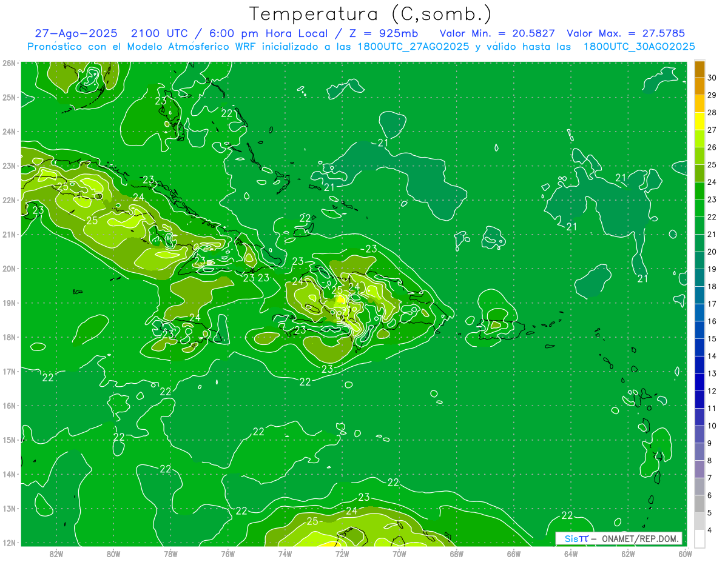Viewport: 728px width, 562px height.
Task: Click the '76W' longitude axis label
Action: coord(228,554)
